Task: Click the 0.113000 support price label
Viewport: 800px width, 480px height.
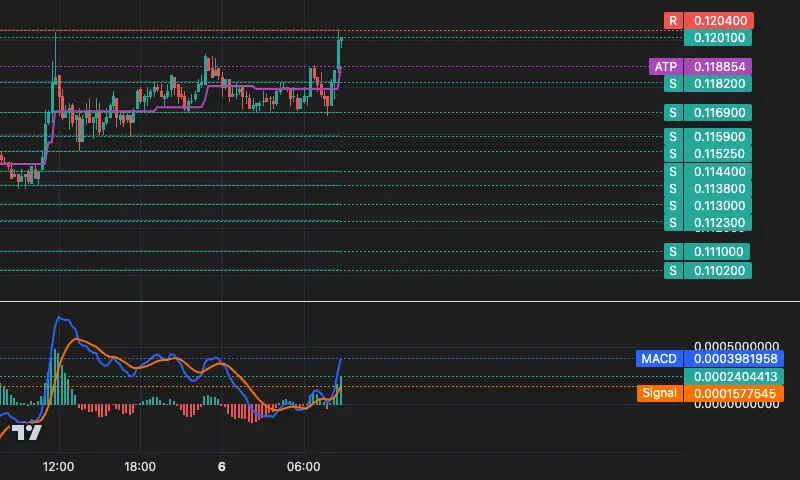Action: pos(718,206)
